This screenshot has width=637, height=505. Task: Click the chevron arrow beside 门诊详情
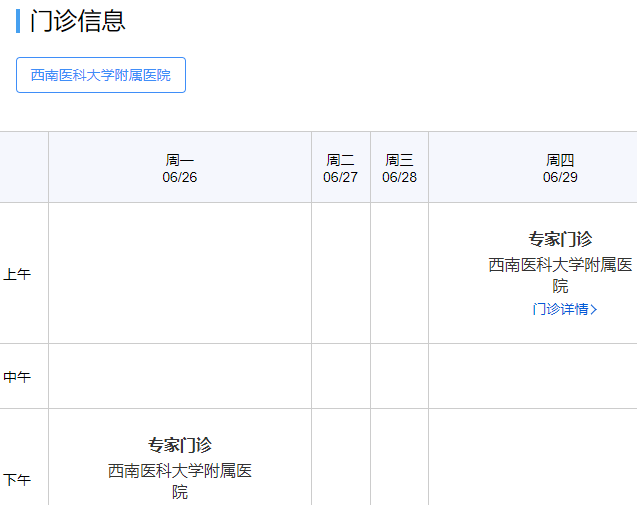point(594,309)
